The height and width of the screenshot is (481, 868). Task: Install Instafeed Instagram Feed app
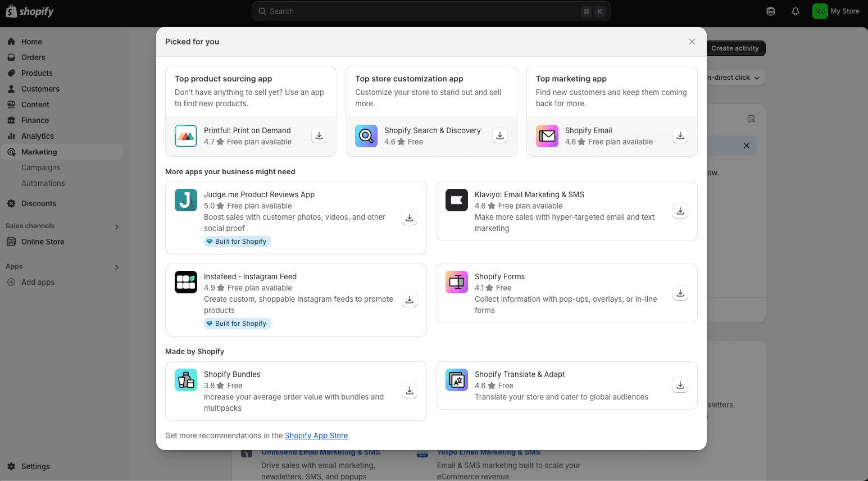click(x=410, y=300)
